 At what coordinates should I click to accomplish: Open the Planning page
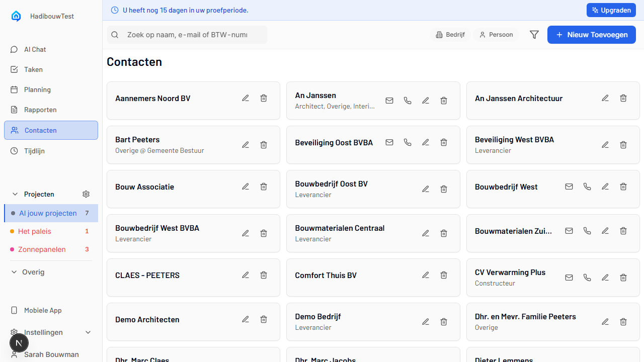point(37,89)
